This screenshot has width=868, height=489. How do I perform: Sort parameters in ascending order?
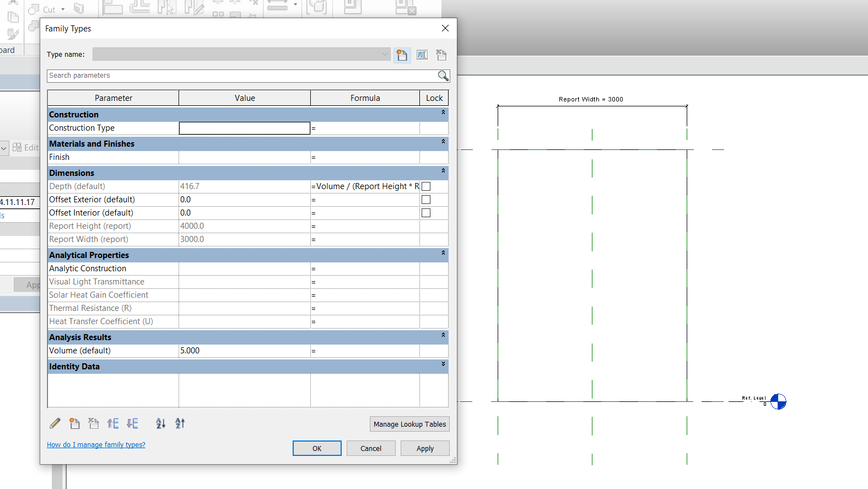pyautogui.click(x=160, y=423)
